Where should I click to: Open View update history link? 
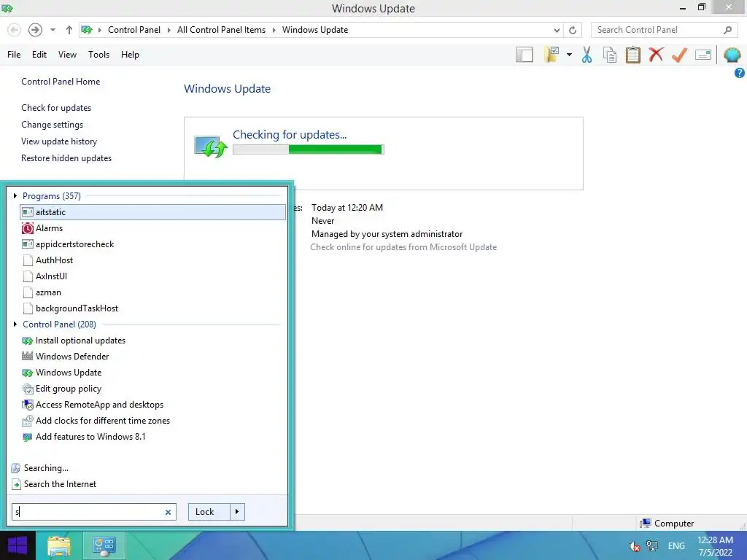59,141
